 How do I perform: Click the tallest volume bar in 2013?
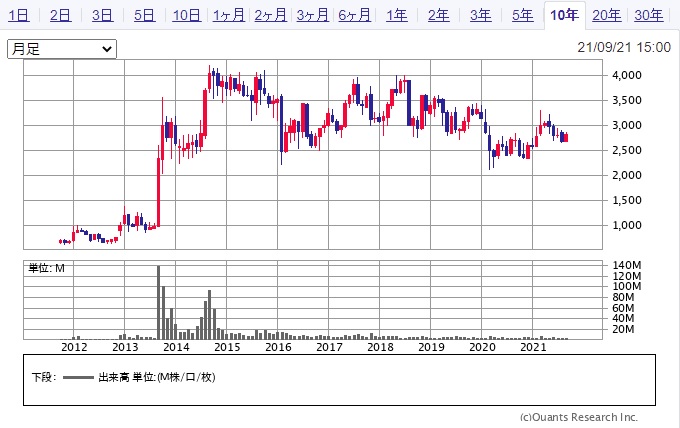point(158,302)
